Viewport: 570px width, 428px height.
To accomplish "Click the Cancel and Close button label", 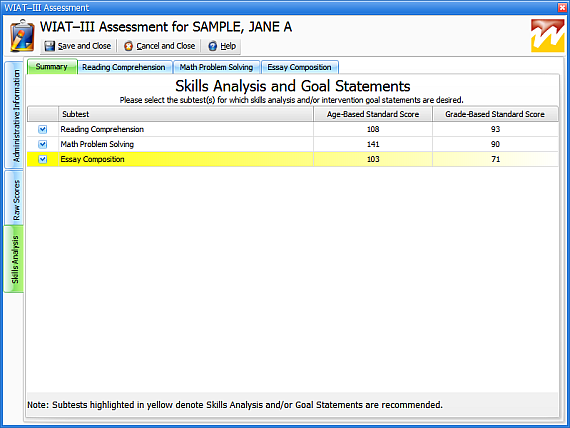I will [166, 46].
